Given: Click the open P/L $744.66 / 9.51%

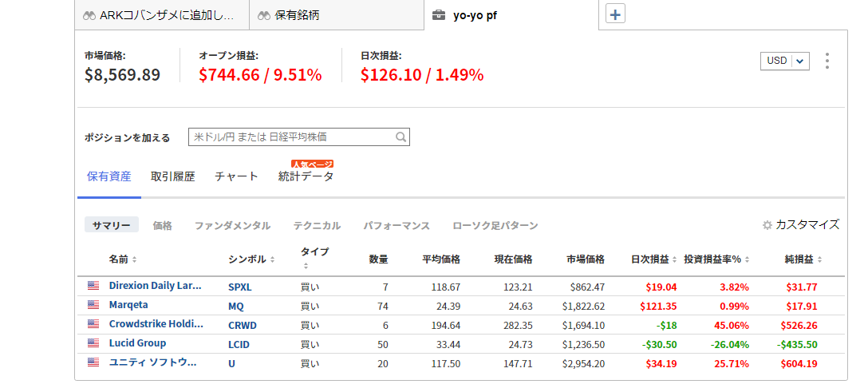Looking at the screenshot, I should (x=260, y=74).
